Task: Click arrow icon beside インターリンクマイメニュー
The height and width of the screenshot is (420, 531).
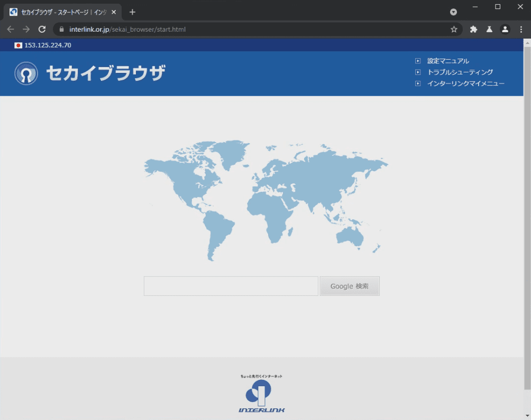Action: tap(418, 83)
